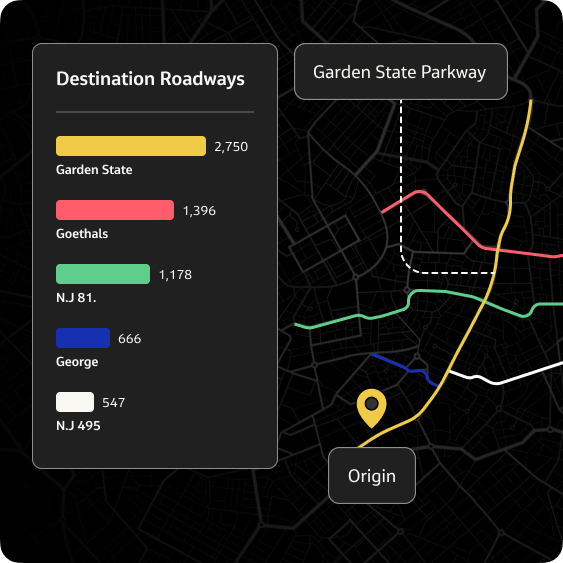
Task: Click the 666 value label
Action: click(130, 339)
